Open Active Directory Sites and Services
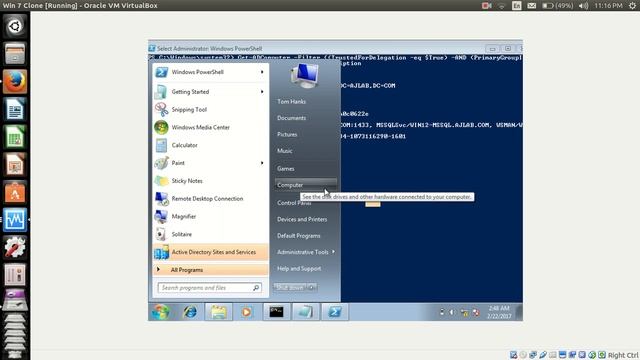The height and width of the screenshot is (360, 640). [210, 252]
